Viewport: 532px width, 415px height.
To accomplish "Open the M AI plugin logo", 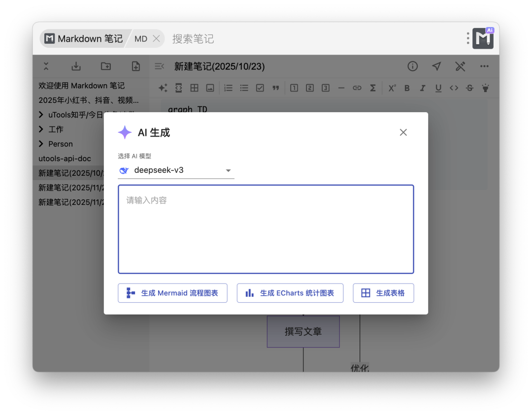I will coord(483,38).
